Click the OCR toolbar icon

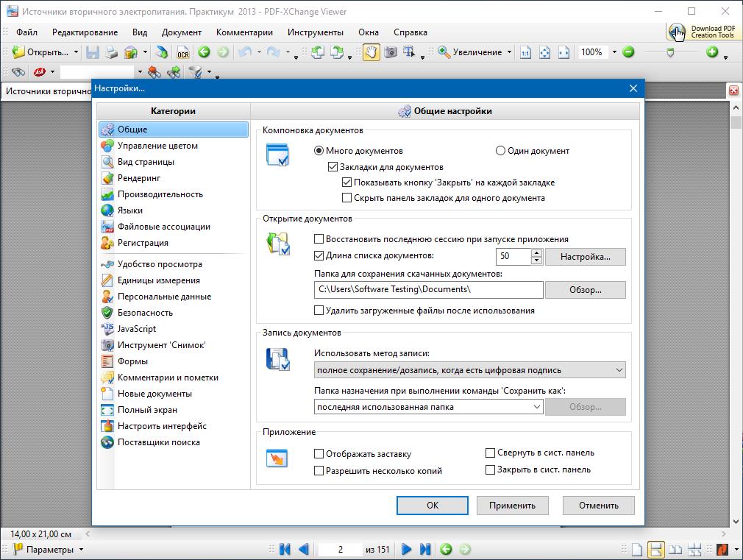tap(181, 52)
